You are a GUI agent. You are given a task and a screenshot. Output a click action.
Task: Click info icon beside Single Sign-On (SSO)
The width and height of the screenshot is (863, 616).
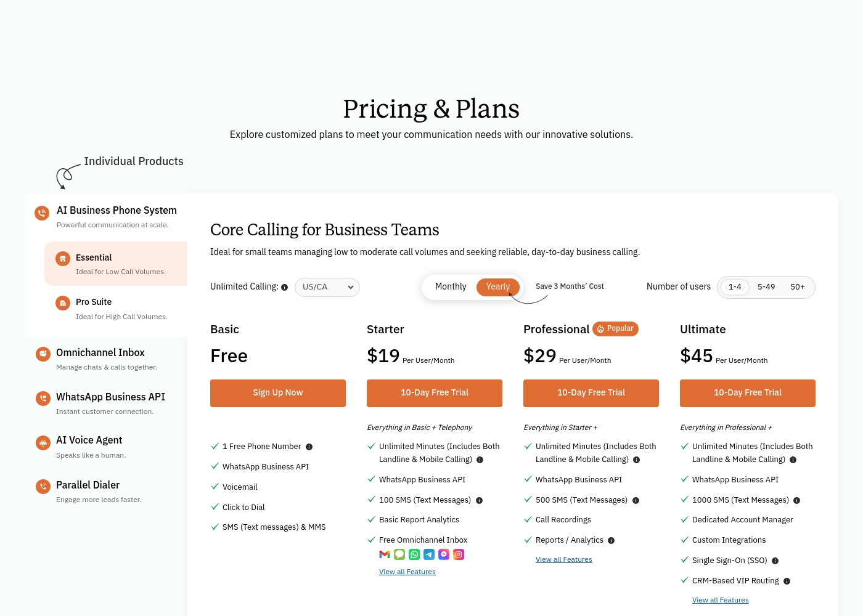[775, 561]
